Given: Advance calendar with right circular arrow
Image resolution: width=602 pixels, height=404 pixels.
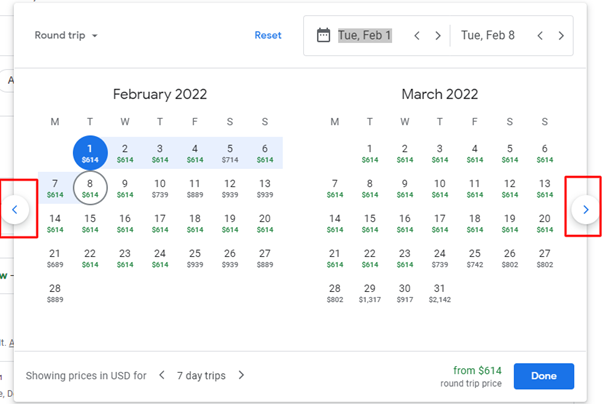Looking at the screenshot, I should point(585,209).
